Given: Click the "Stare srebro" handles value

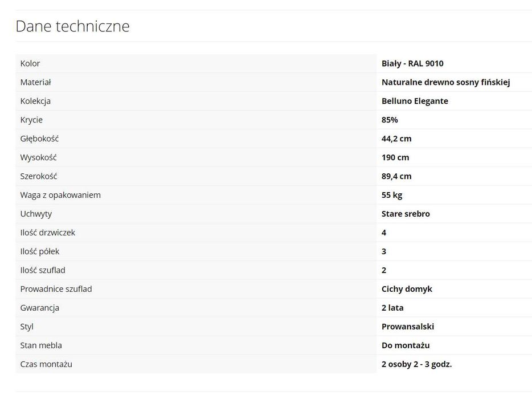Looking at the screenshot, I should pos(406,214).
